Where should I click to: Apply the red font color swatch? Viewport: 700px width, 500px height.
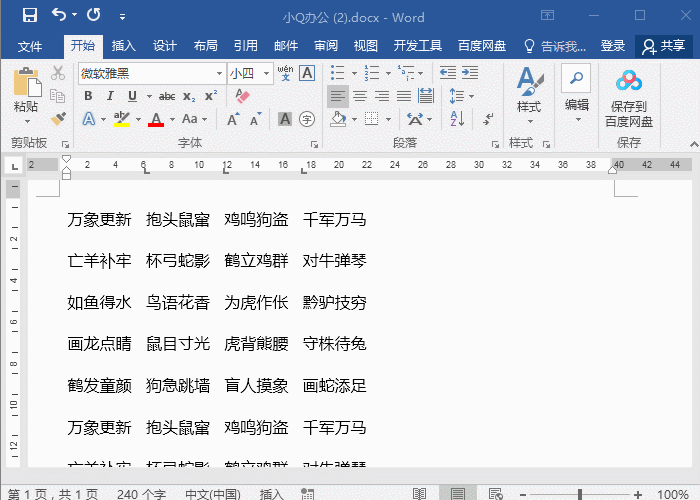click(155, 119)
